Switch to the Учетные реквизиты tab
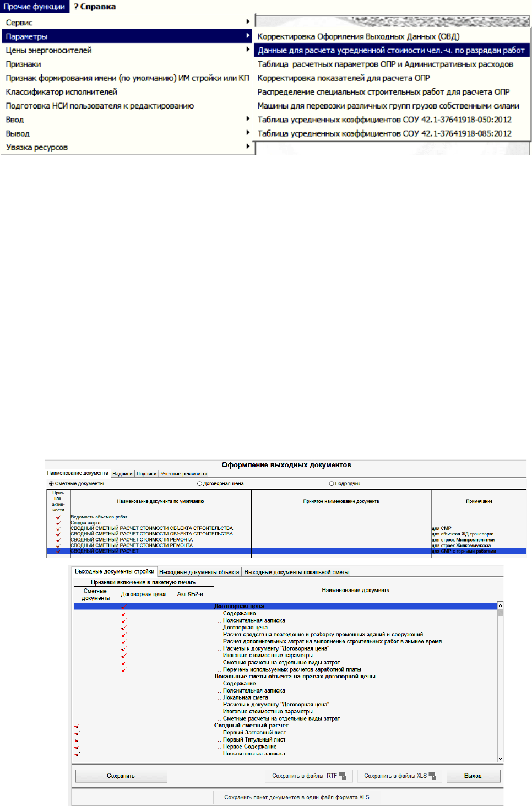 (183, 474)
